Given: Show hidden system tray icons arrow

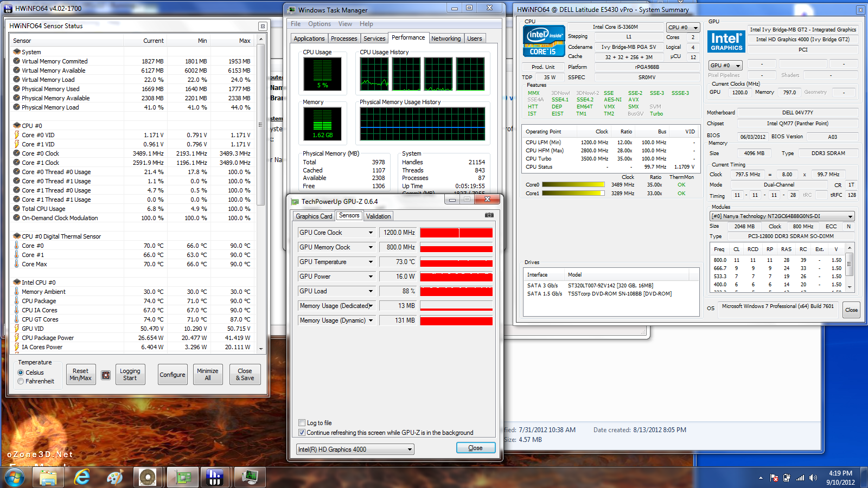Looking at the screenshot, I should tap(761, 478).
